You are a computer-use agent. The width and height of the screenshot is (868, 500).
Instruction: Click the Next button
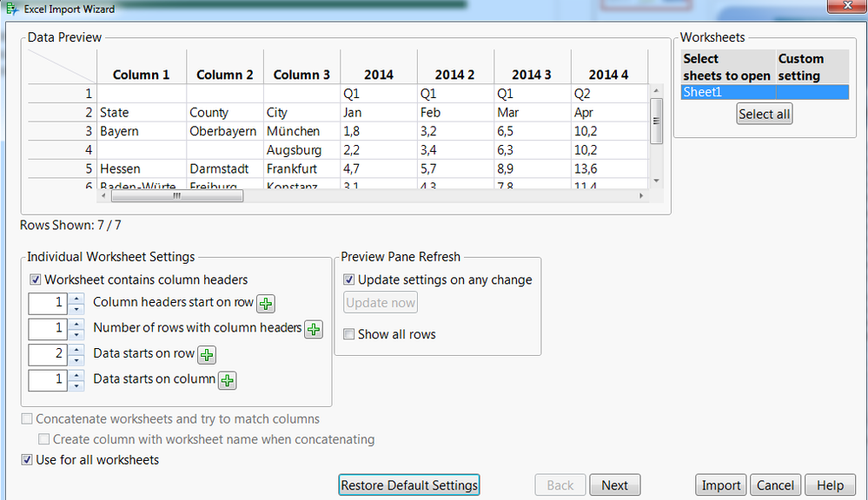click(615, 485)
